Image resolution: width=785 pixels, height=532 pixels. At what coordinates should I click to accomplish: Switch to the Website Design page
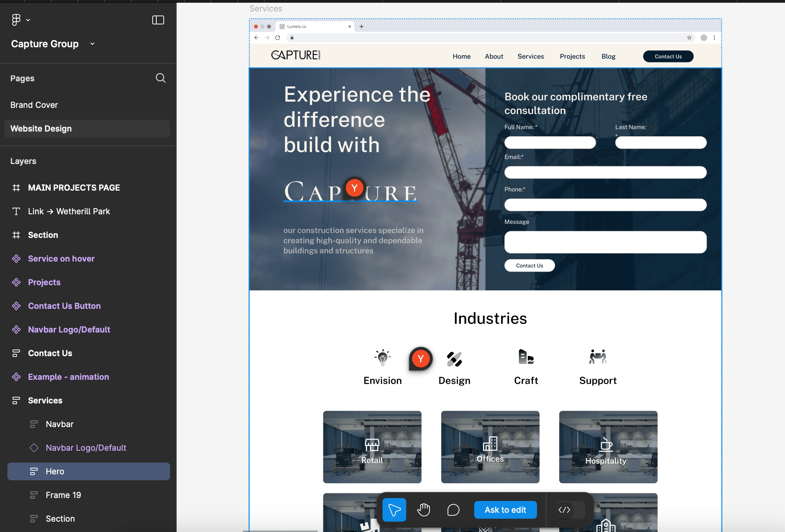click(x=87, y=129)
